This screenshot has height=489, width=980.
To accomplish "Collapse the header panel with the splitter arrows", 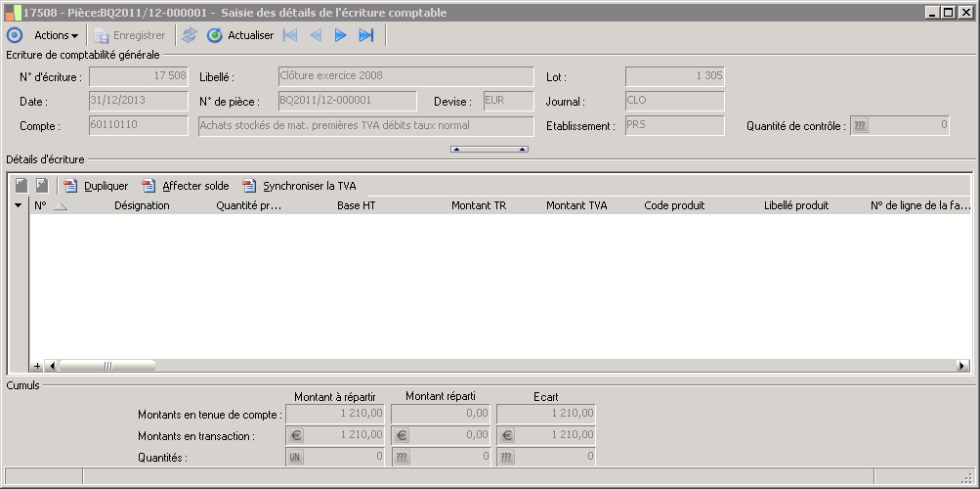I will [490, 150].
